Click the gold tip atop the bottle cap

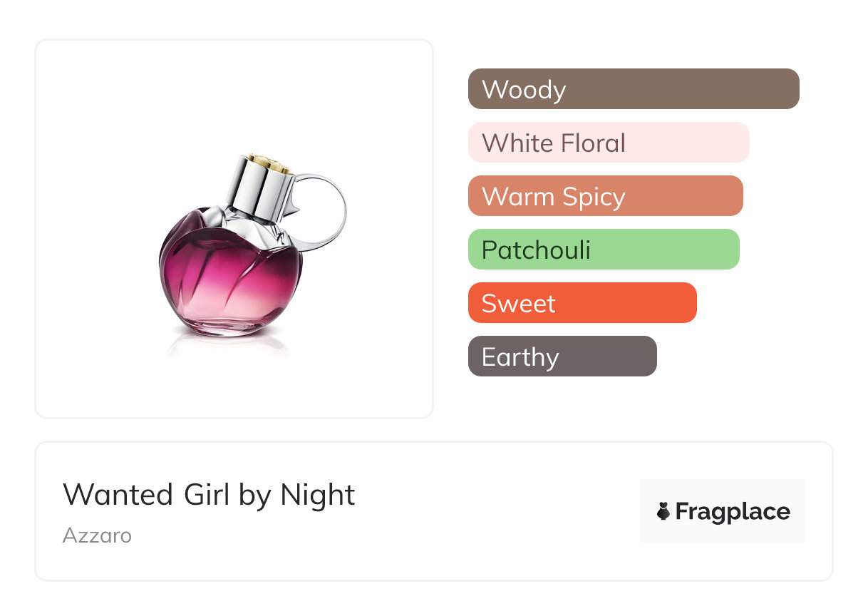268,161
